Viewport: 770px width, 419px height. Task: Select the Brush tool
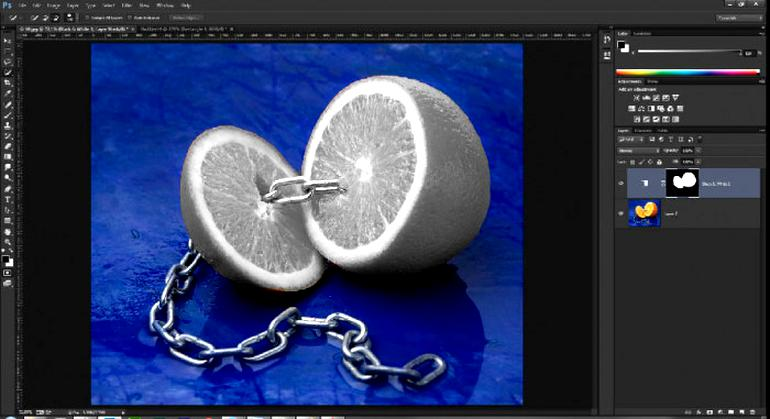[7, 115]
